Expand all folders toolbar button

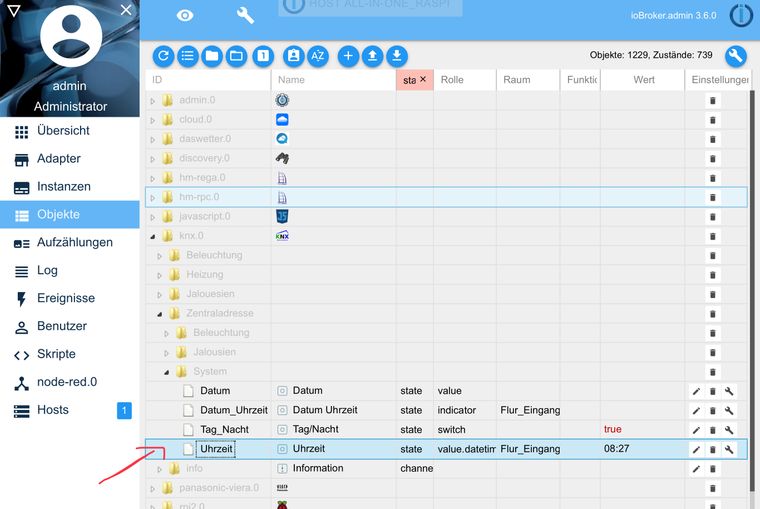(236, 56)
